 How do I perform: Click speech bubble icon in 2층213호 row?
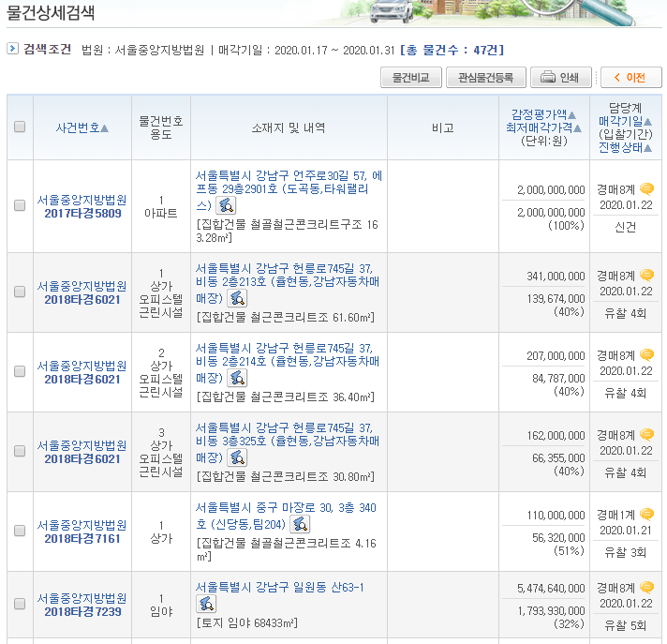646,275
